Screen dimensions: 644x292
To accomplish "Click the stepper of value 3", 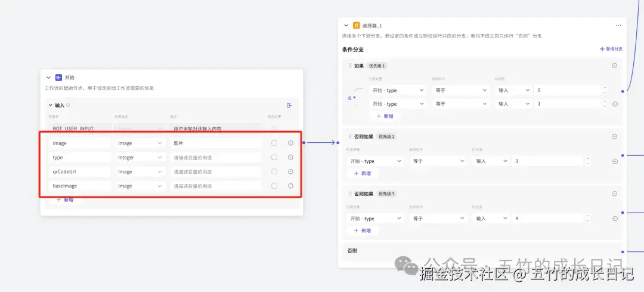I will click(x=587, y=161).
